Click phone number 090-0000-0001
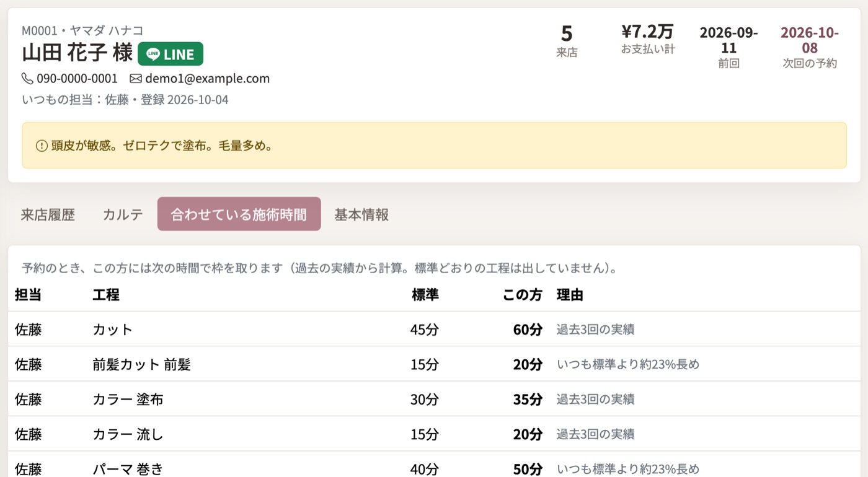 pos(77,79)
